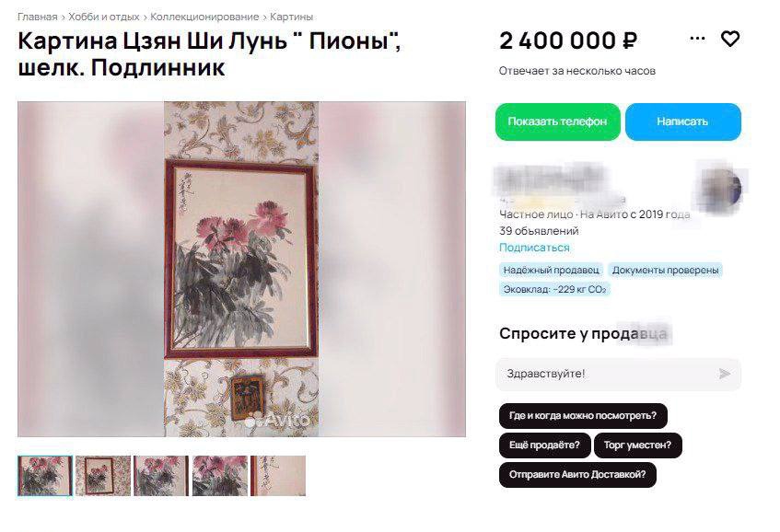Image resolution: width=780 pixels, height=532 pixels.
Task: Go to Хобби и отдых breadcrumb
Action: (104, 17)
